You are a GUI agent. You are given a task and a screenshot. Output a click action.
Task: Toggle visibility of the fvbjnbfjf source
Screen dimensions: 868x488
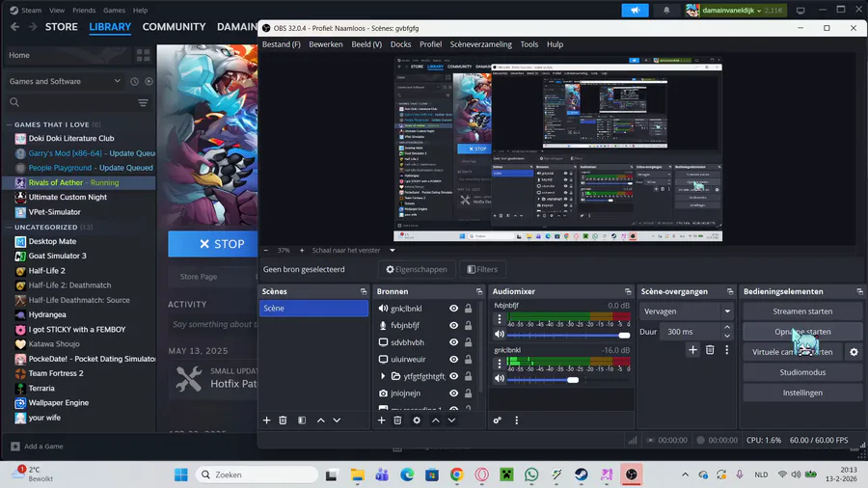coord(453,325)
